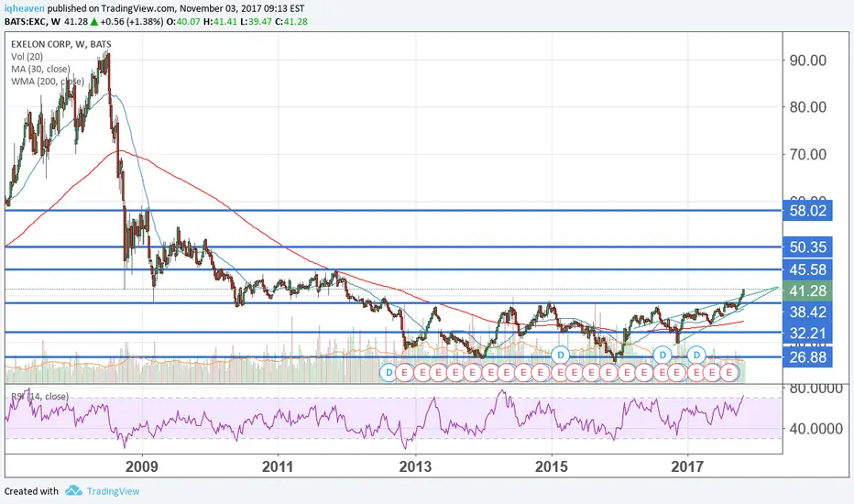The height and width of the screenshot is (504, 854).
Task: Select the 58.02 price level label
Action: 807,211
